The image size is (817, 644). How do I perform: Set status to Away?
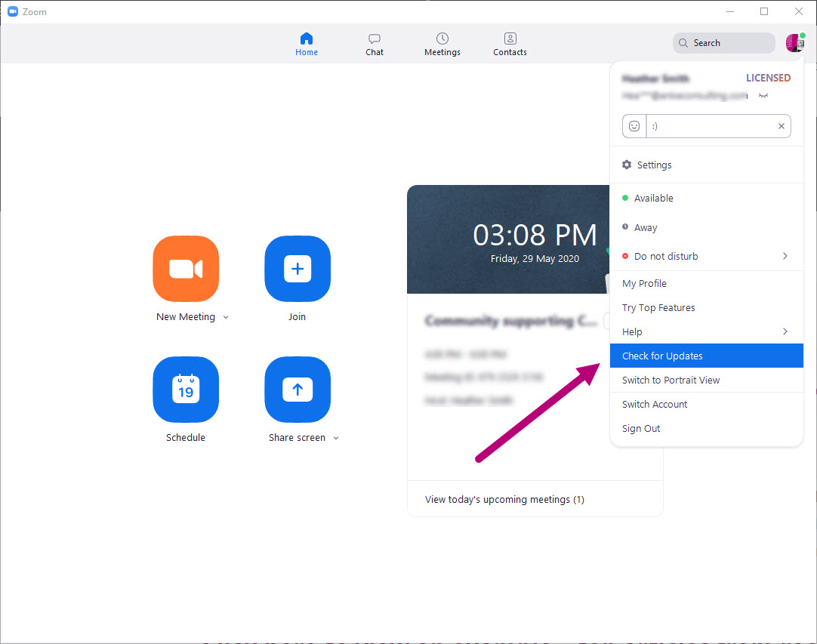(x=646, y=227)
